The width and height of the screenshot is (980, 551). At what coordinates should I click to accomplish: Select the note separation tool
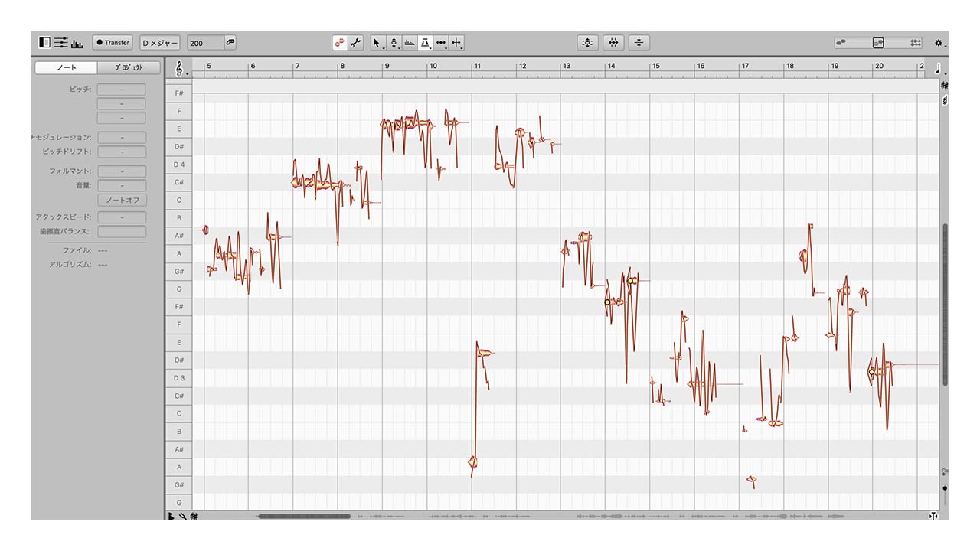coord(456,43)
